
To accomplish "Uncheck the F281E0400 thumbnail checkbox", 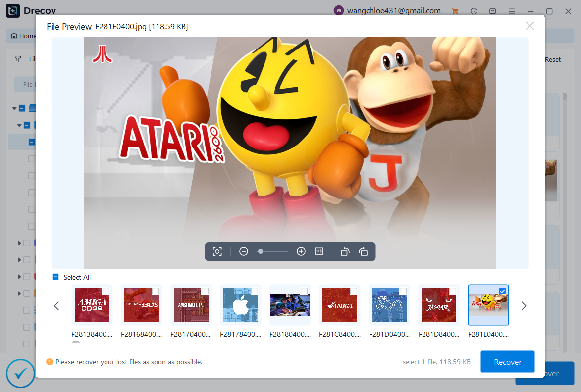I will [502, 291].
